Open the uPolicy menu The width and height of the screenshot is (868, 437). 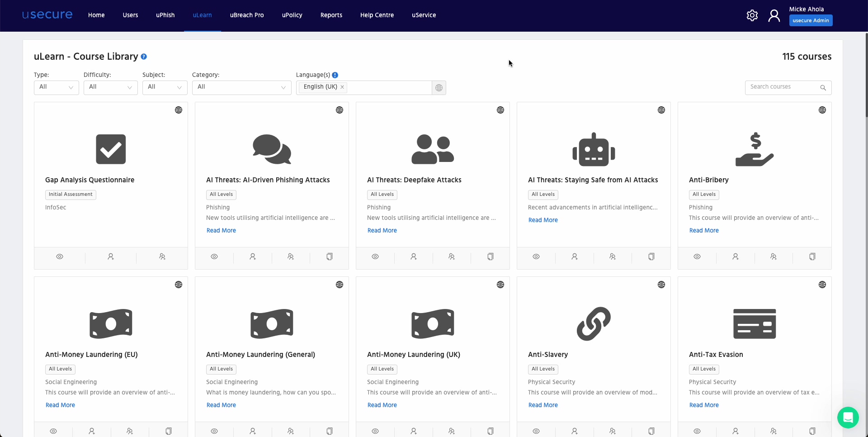[x=292, y=15]
